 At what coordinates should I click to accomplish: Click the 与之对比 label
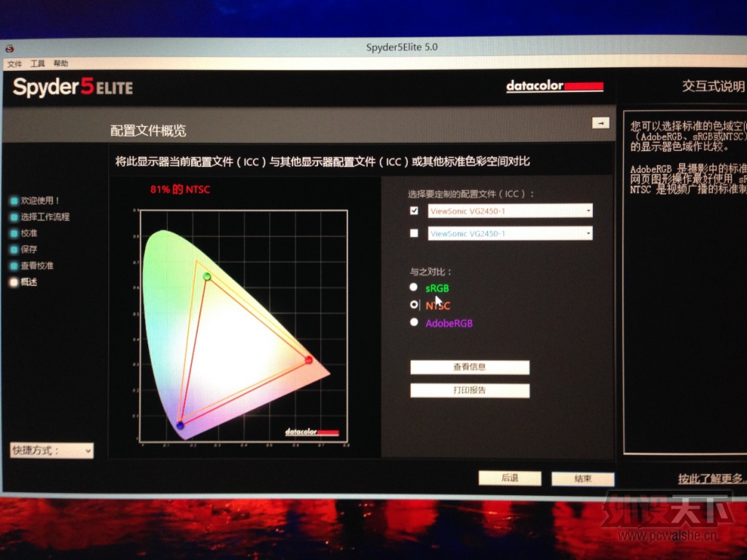(x=430, y=272)
